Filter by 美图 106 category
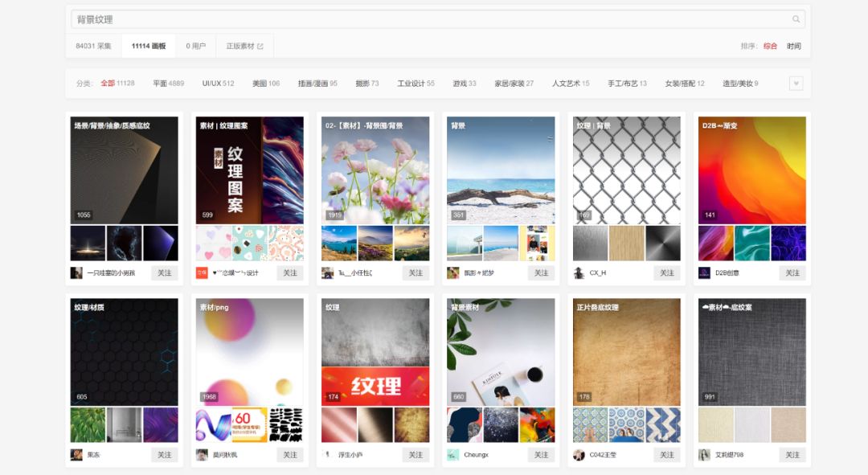The image size is (868, 475). 266,84
